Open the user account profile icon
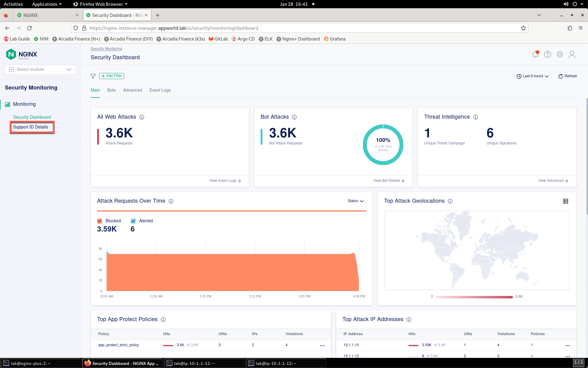 point(572,54)
